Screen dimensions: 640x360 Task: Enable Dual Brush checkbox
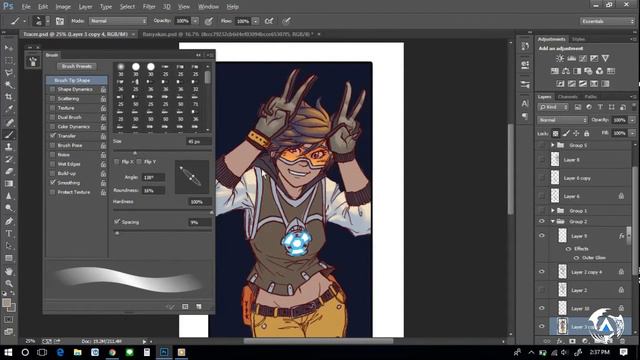(x=52, y=117)
